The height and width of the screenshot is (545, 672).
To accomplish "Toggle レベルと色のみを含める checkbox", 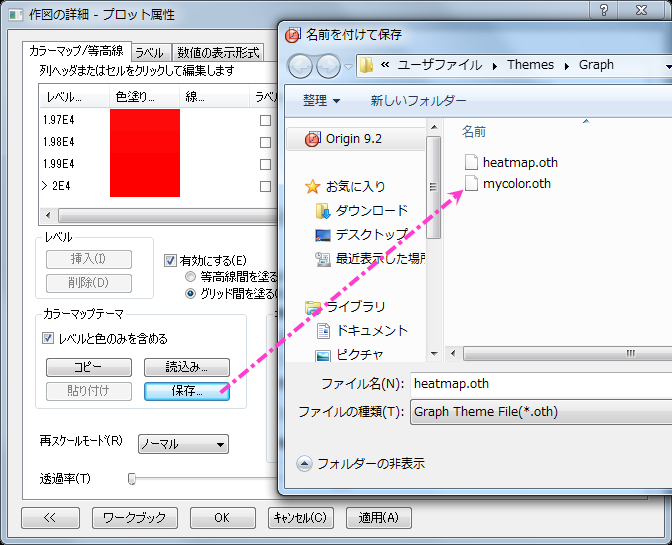I will click(48, 338).
